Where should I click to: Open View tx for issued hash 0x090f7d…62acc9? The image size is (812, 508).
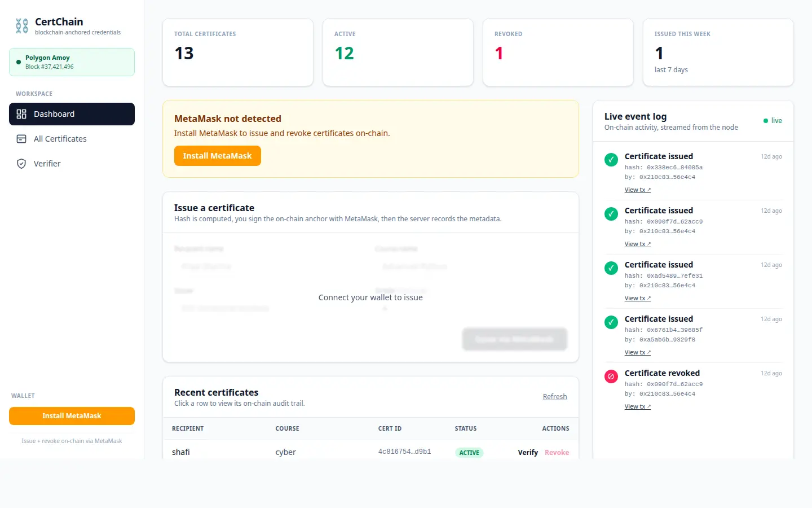[x=638, y=244]
